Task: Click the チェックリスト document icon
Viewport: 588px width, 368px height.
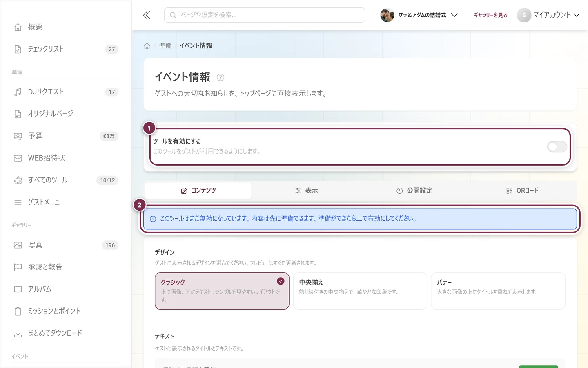Action: click(x=18, y=49)
